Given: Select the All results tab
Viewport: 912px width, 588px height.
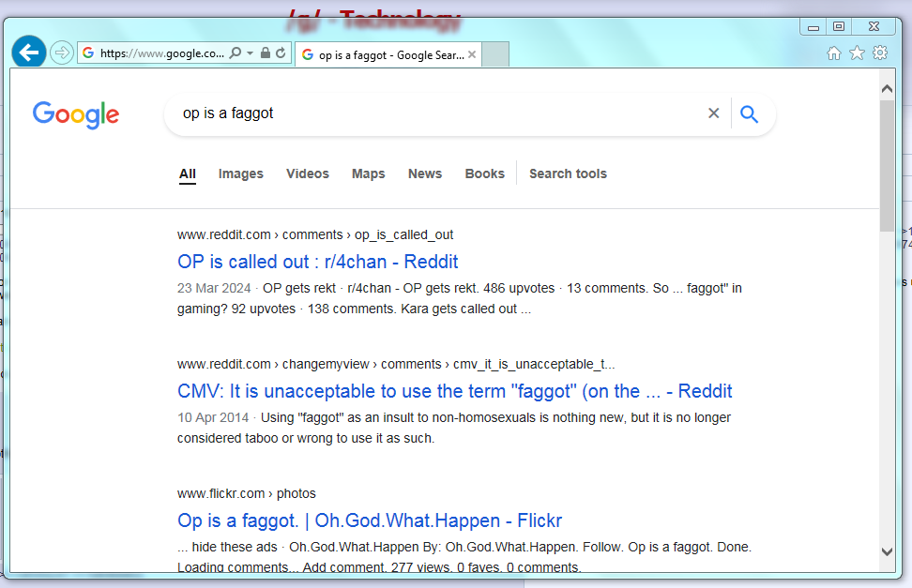Looking at the screenshot, I should pyautogui.click(x=188, y=173).
